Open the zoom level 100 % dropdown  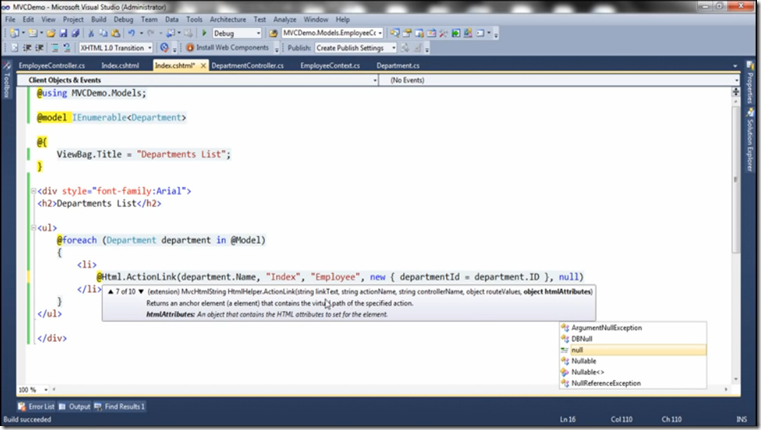[33, 390]
